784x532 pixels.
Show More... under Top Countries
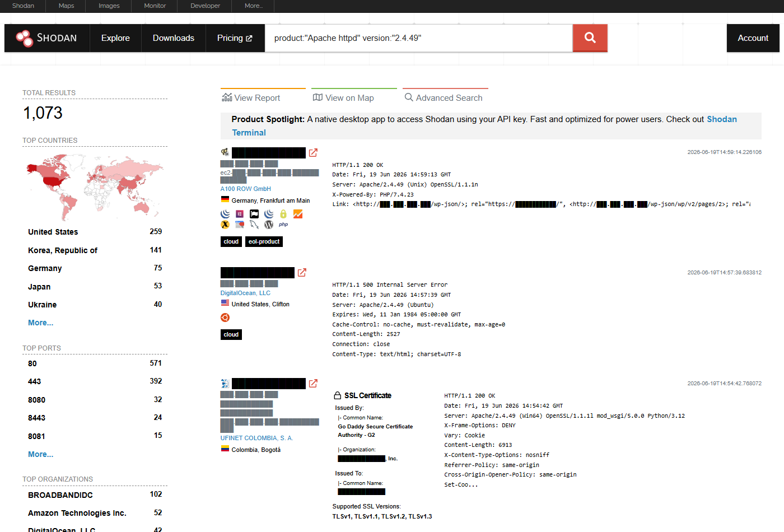coord(40,323)
